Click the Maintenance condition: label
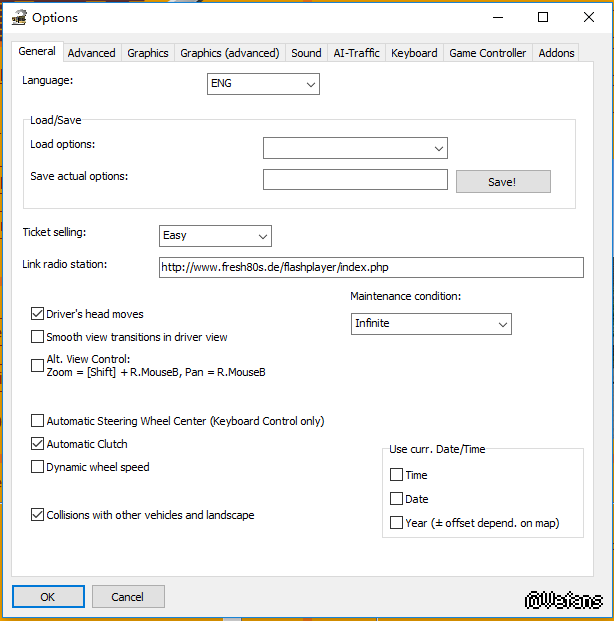The width and height of the screenshot is (614, 621). click(x=406, y=296)
